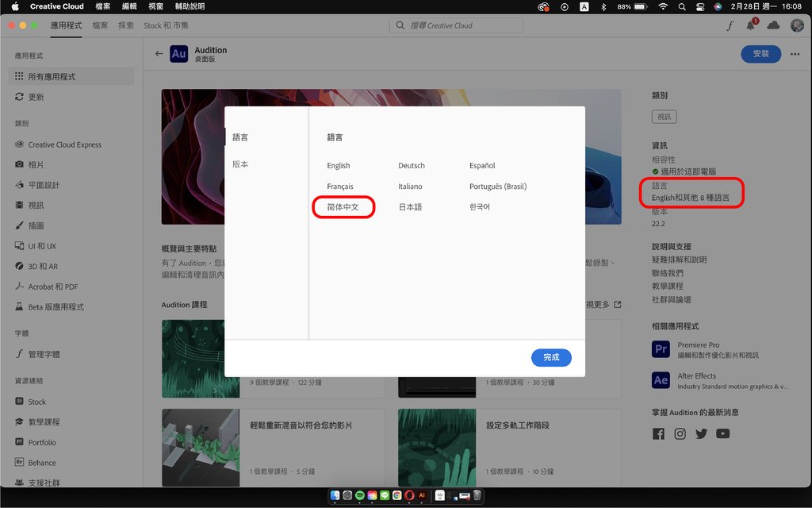Viewport: 812px width, 508px height.
Task: Open the Trash in the Dock
Action: [477, 495]
